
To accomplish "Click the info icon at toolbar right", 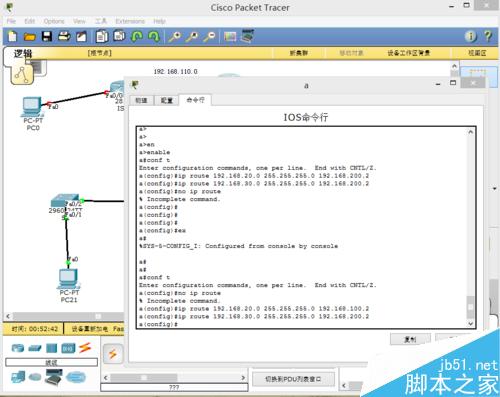I will click(x=471, y=36).
